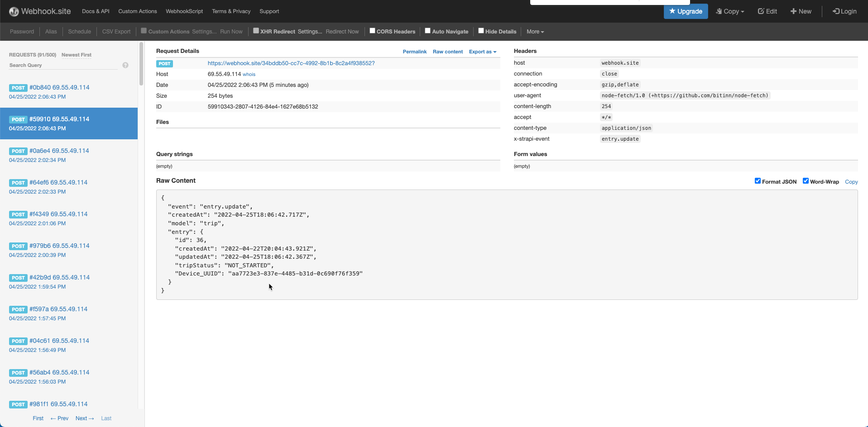The height and width of the screenshot is (427, 868).
Task: Enable the Auto Navigate checkbox
Action: click(x=427, y=31)
